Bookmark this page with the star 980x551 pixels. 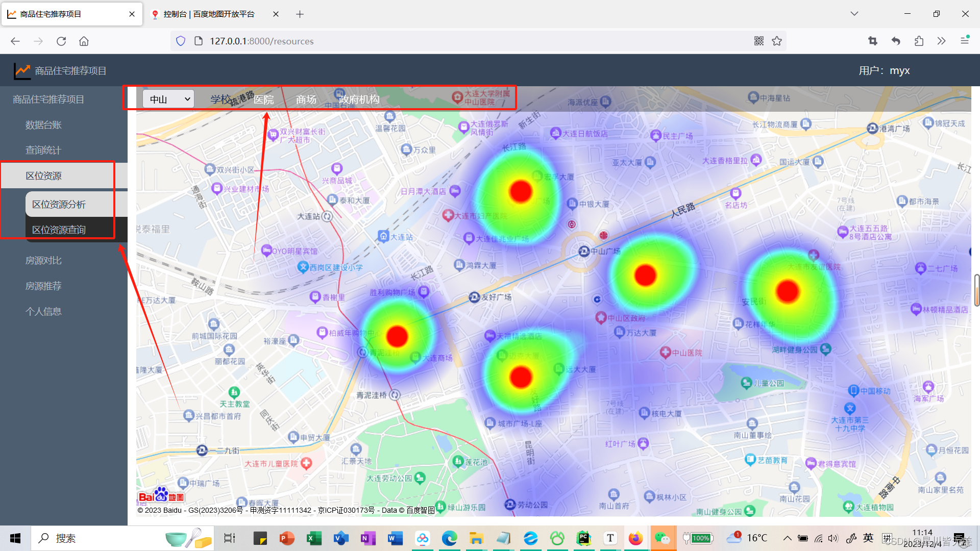point(777,41)
